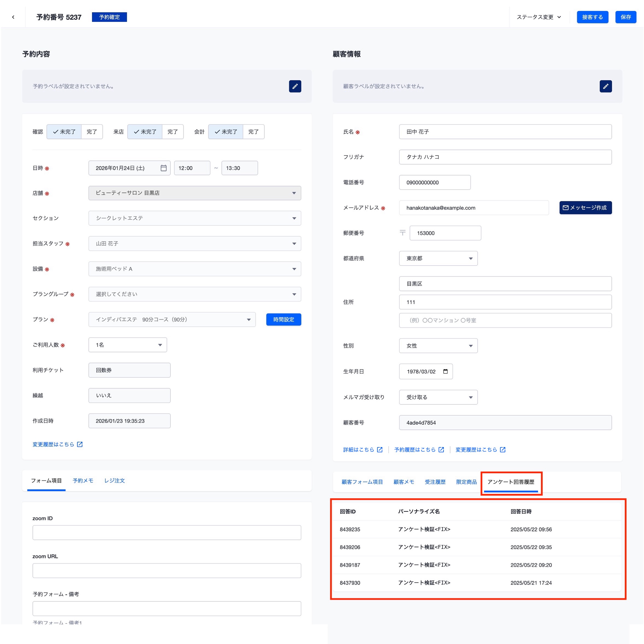Image resolution: width=644 pixels, height=644 pixels.
Task: Click the 氏名 input field
Action: pos(505,132)
